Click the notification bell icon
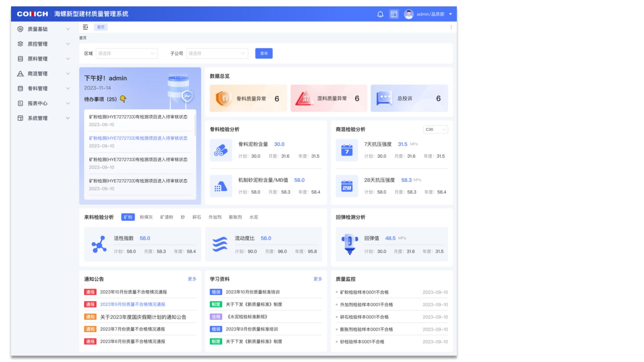Viewport: 644px width, 362px height. (x=380, y=14)
